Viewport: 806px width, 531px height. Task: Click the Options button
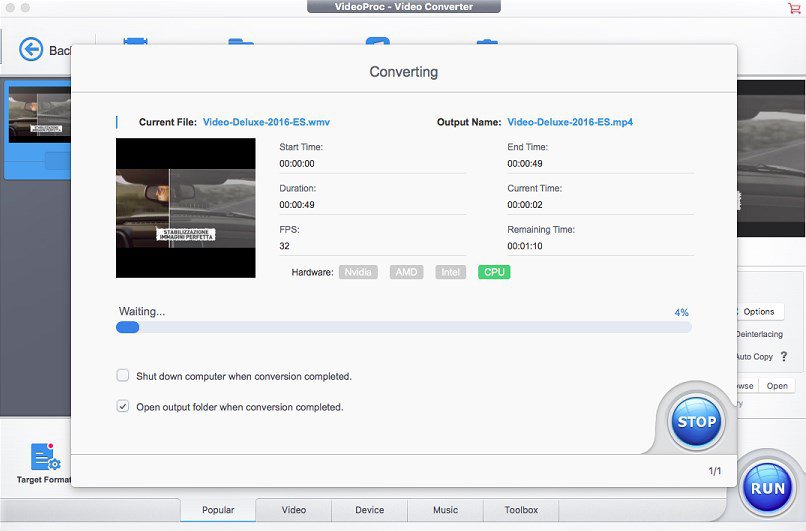758,312
